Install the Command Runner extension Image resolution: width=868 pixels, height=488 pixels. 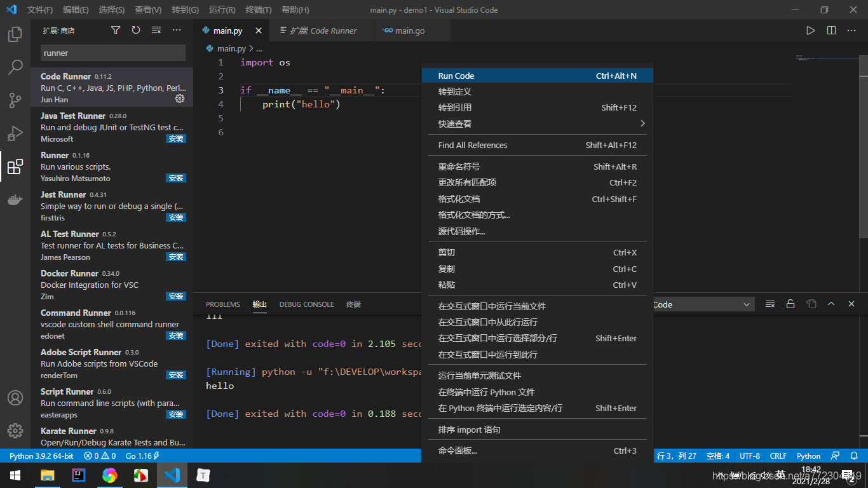pyautogui.click(x=176, y=335)
